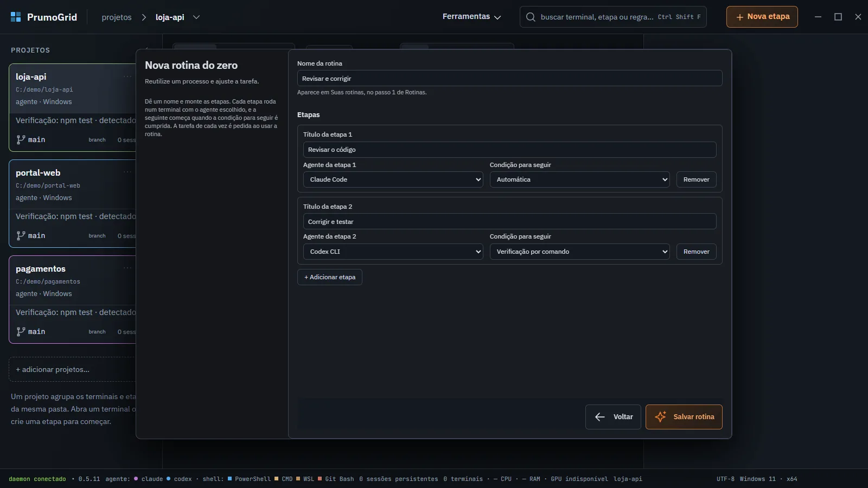Click the chevron separator after projetos
Image resolution: width=868 pixels, height=488 pixels.
[144, 17]
